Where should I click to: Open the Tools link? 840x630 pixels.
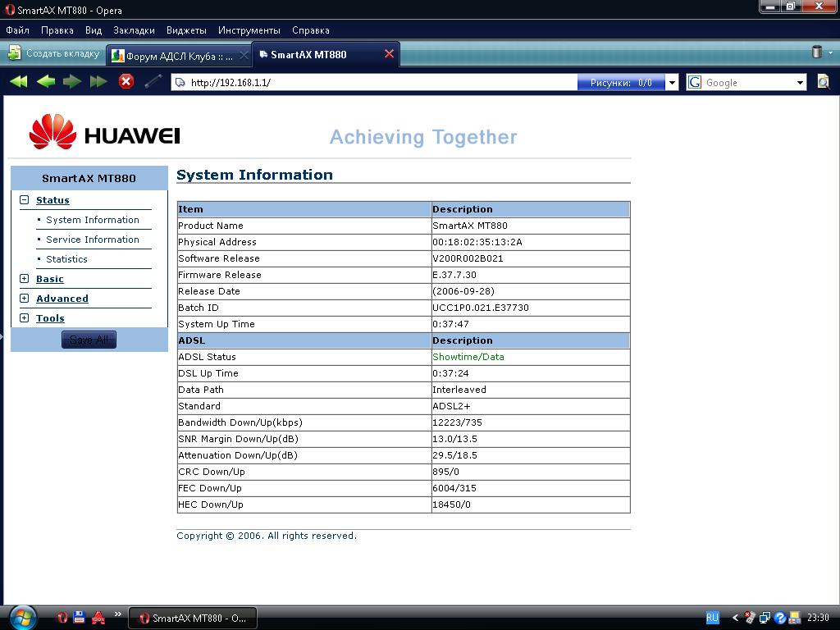(50, 317)
